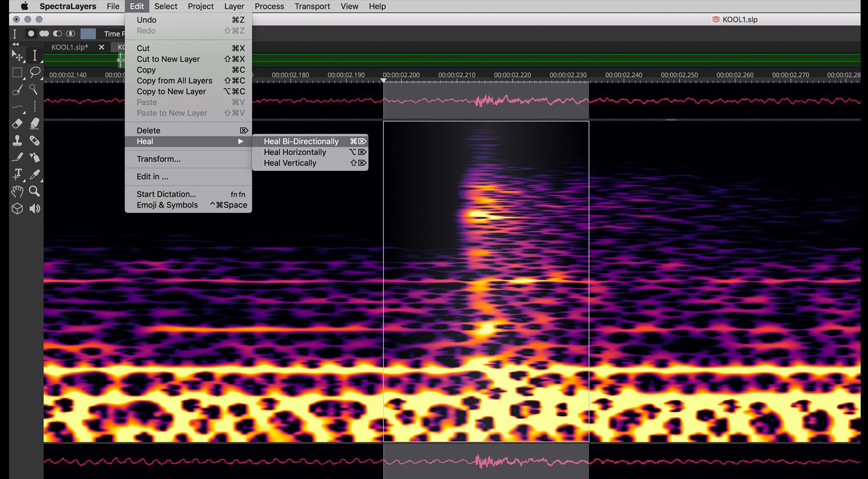
Task: Open Emoji & Symbols entry
Action: [x=188, y=205]
